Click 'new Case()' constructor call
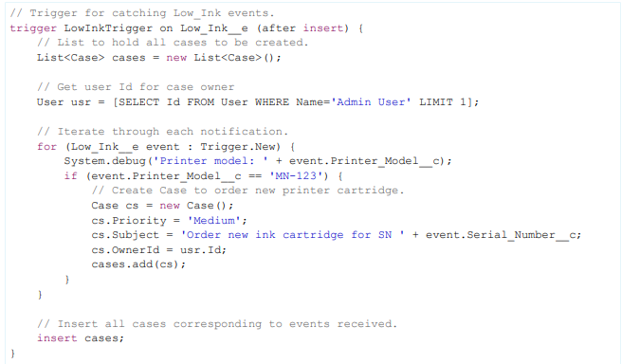 pos(196,206)
